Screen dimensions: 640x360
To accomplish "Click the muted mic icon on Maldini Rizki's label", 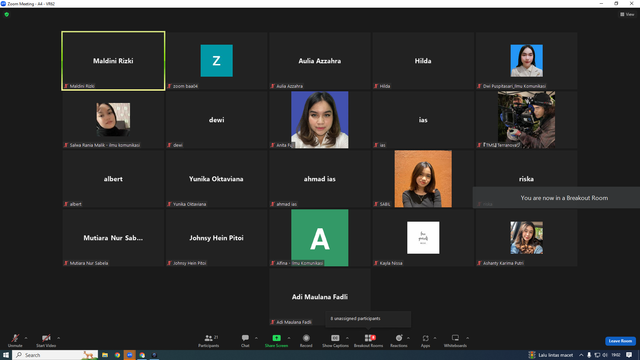I will (66, 86).
